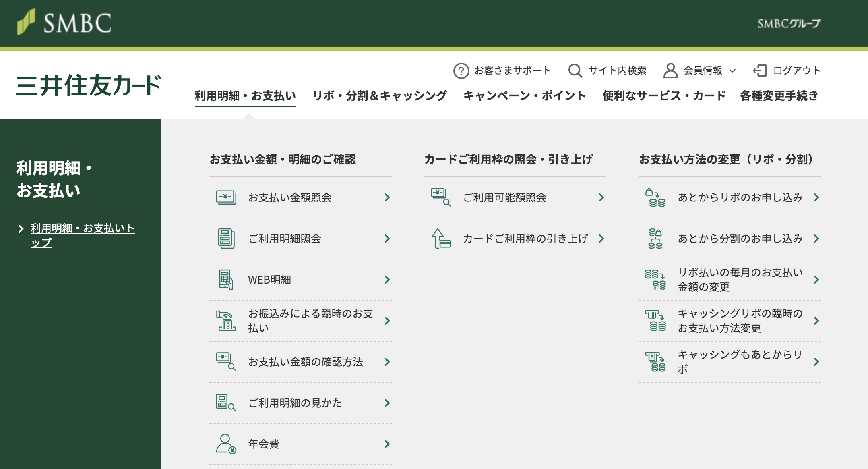Click the magnifier site search icon

pos(575,71)
